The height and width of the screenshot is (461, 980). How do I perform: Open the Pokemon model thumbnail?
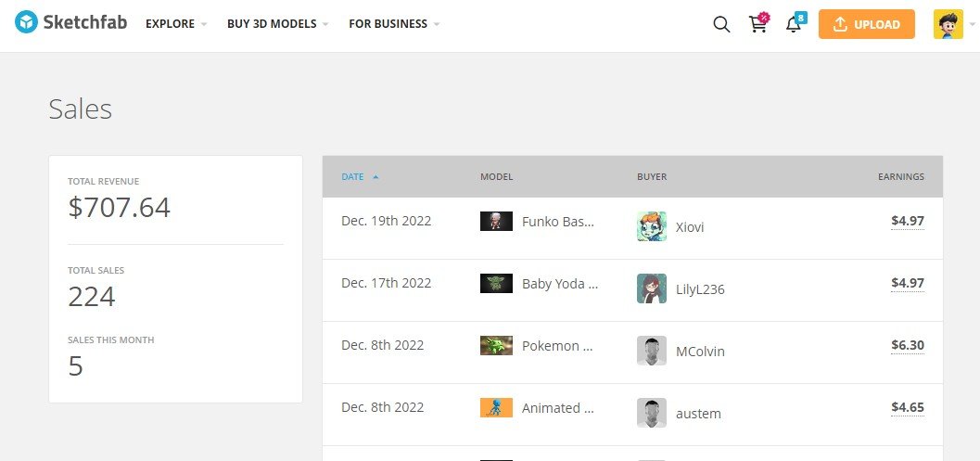pos(496,345)
